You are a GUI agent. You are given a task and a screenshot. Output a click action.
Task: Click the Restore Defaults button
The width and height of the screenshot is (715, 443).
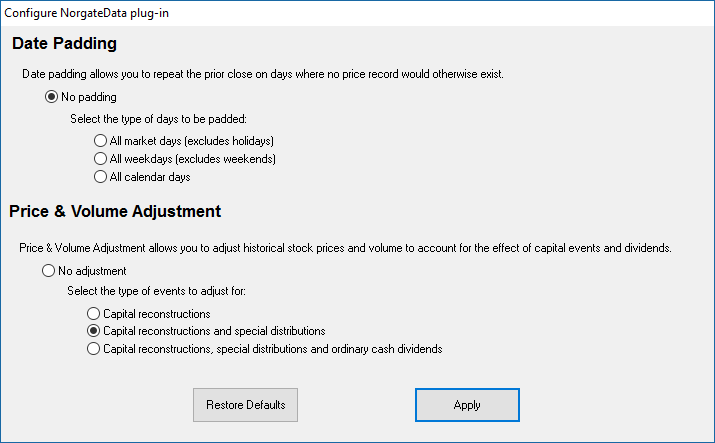pos(245,405)
